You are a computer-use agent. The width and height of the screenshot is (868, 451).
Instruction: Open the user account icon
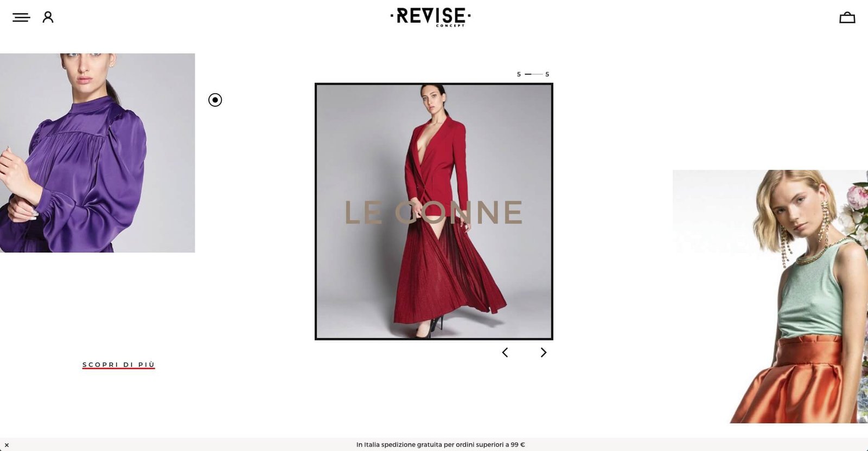coord(48,17)
